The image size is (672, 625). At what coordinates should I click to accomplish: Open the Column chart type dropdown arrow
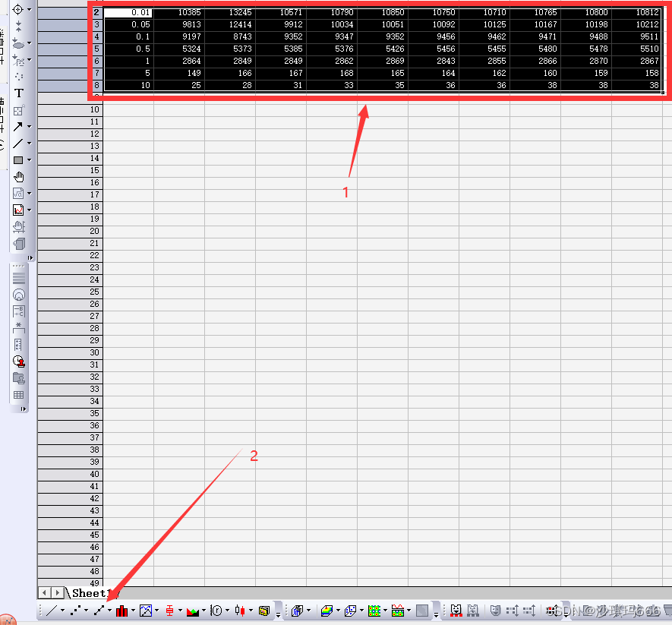pyautogui.click(x=134, y=611)
